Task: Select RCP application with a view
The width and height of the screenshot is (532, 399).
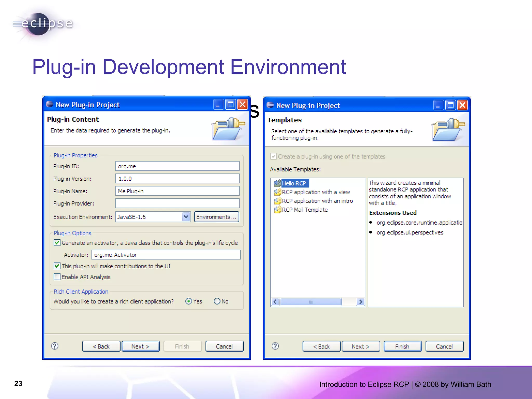Action: tap(316, 192)
